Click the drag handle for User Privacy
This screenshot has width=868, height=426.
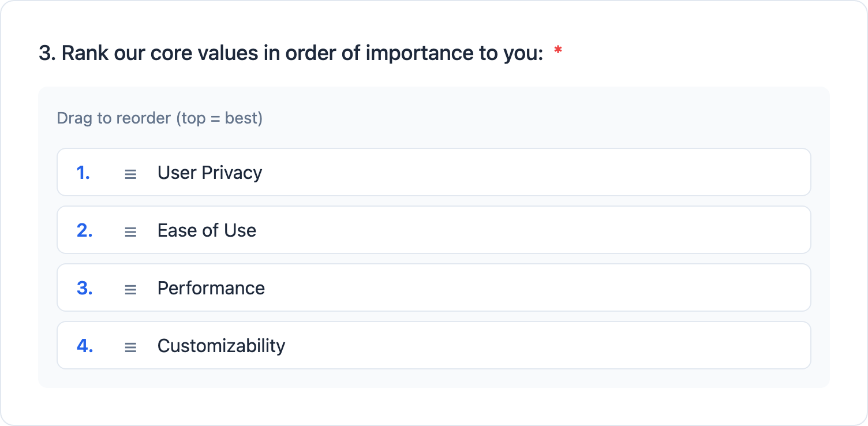pos(130,172)
